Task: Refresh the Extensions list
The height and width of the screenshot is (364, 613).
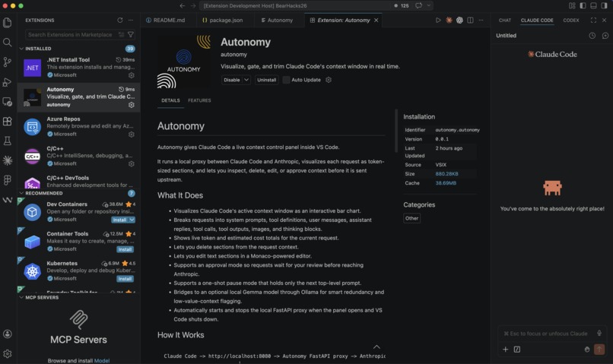Action: click(x=120, y=21)
